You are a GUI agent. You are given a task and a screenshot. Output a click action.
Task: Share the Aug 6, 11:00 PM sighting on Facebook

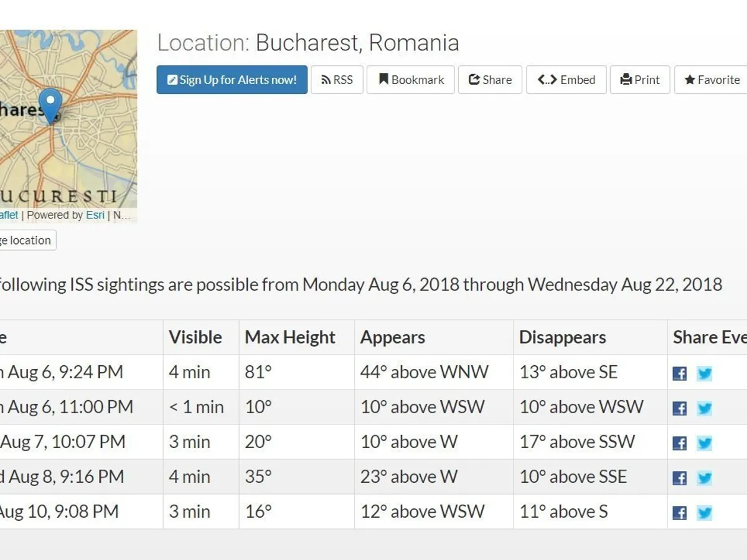[679, 408]
